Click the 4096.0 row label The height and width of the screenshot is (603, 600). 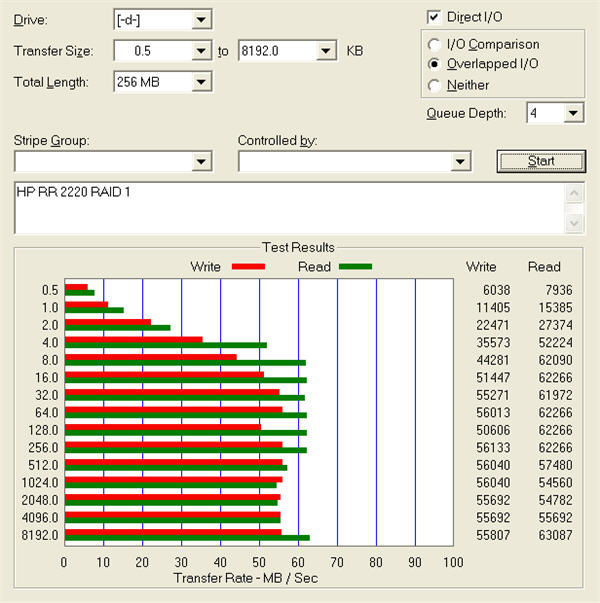click(x=40, y=518)
